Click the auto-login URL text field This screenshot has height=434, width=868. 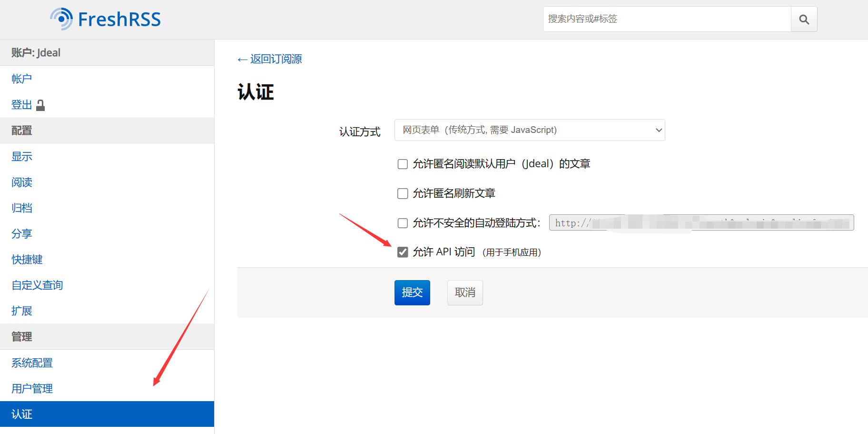[x=701, y=222]
